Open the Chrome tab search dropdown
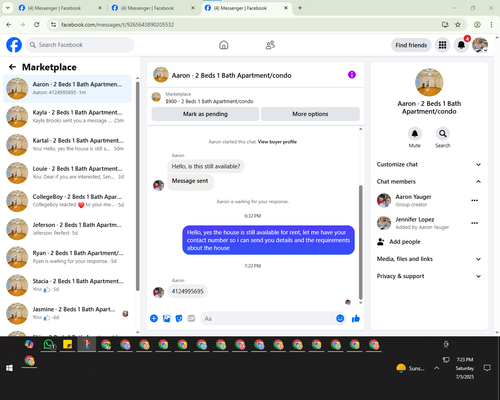 [x=8, y=8]
